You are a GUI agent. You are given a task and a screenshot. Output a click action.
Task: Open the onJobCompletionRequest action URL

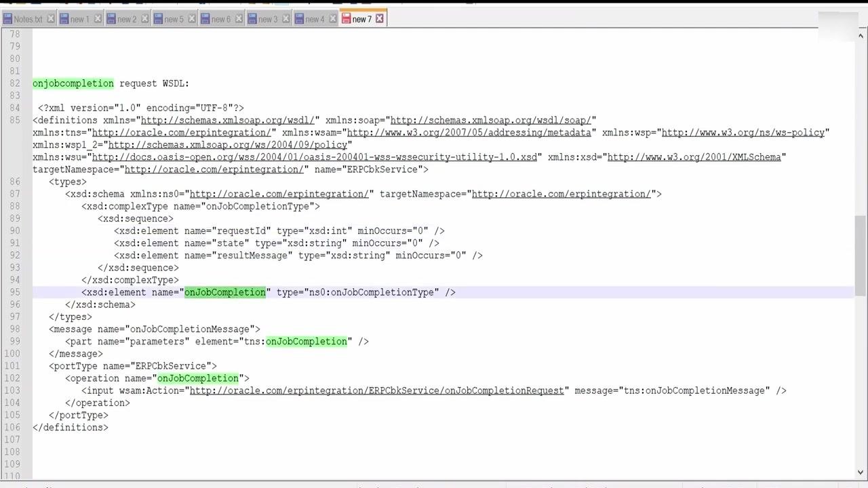377,390
